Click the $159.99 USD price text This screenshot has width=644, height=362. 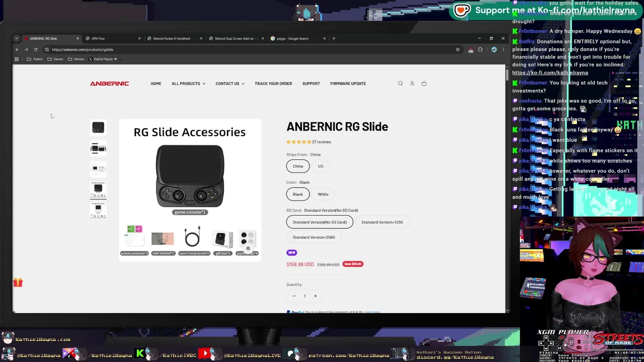point(300,264)
